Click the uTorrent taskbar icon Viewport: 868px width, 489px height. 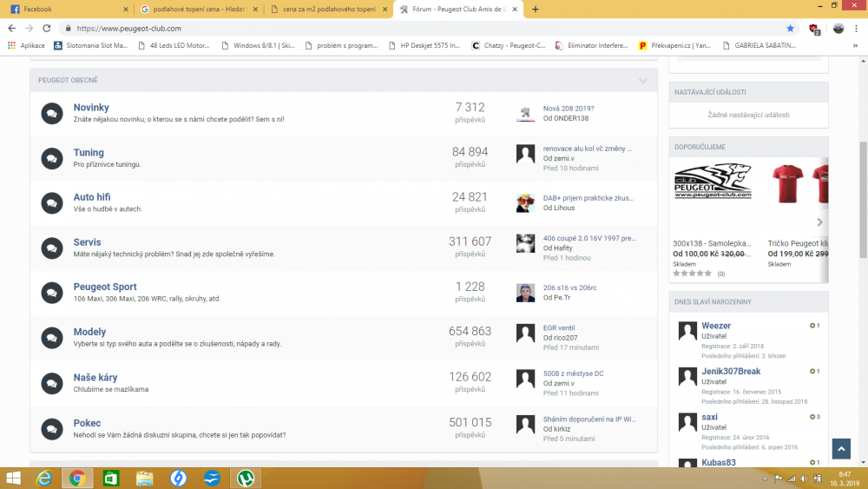pyautogui.click(x=246, y=478)
